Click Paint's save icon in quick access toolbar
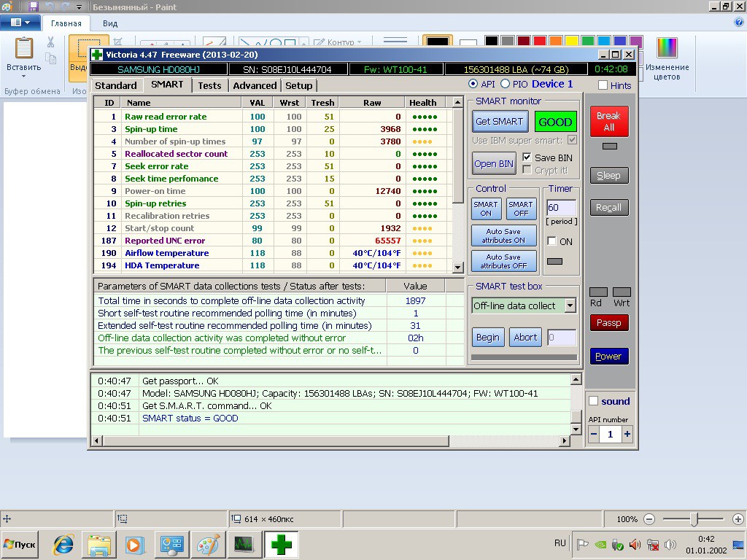The width and height of the screenshot is (747, 560). [33, 7]
